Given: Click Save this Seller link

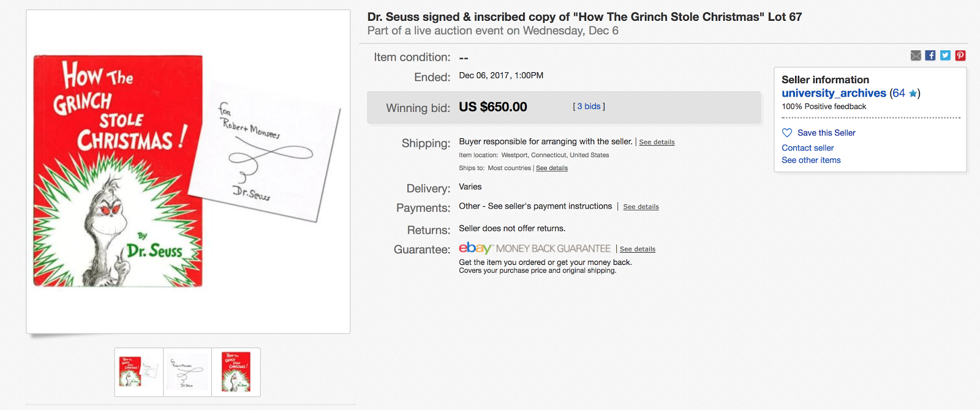Looking at the screenshot, I should click(x=826, y=133).
